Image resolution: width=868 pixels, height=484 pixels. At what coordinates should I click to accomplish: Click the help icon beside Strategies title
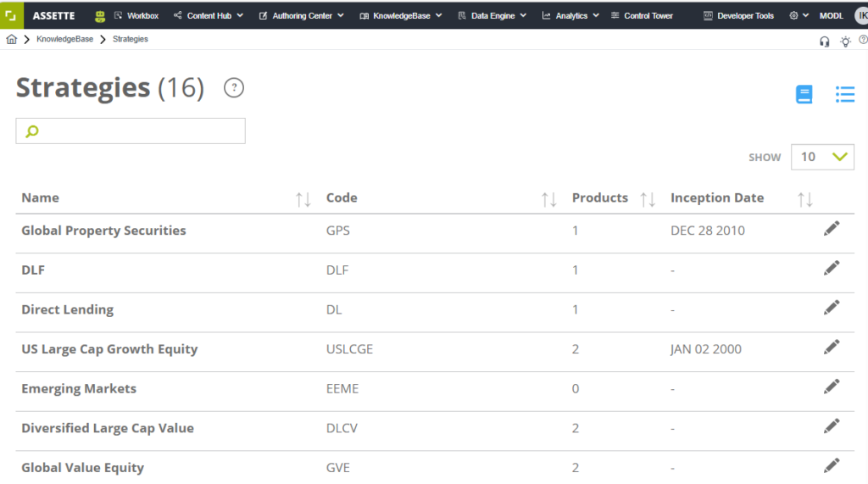(x=233, y=87)
